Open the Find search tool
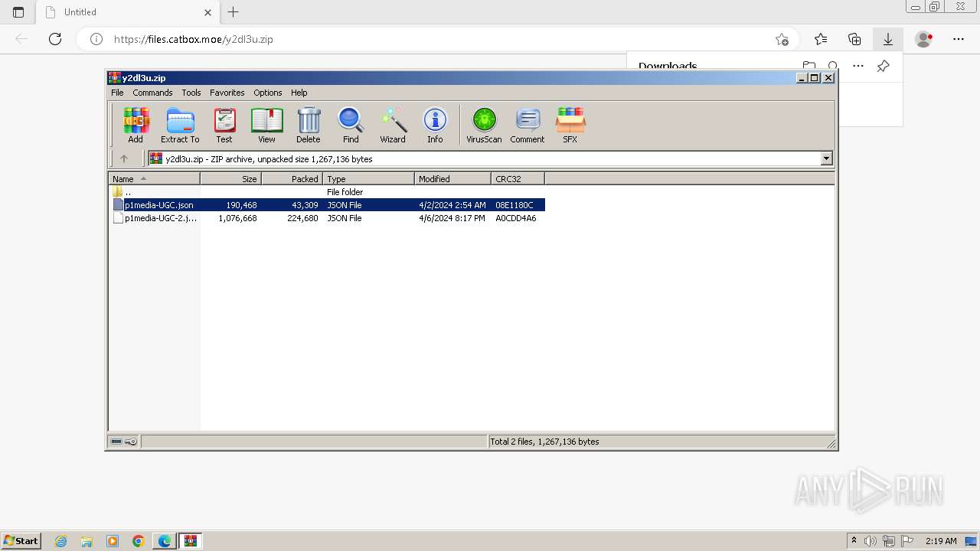 (351, 125)
